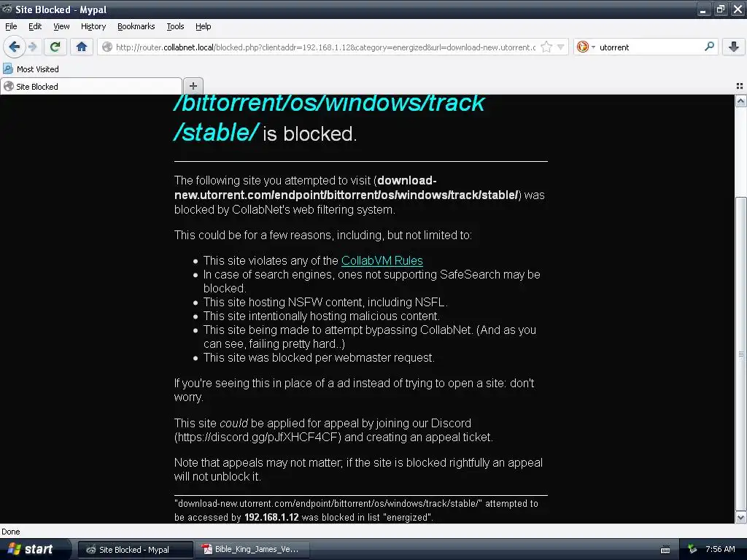This screenshot has height=560, width=747.
Task: Reload the blocked page
Action: (55, 47)
